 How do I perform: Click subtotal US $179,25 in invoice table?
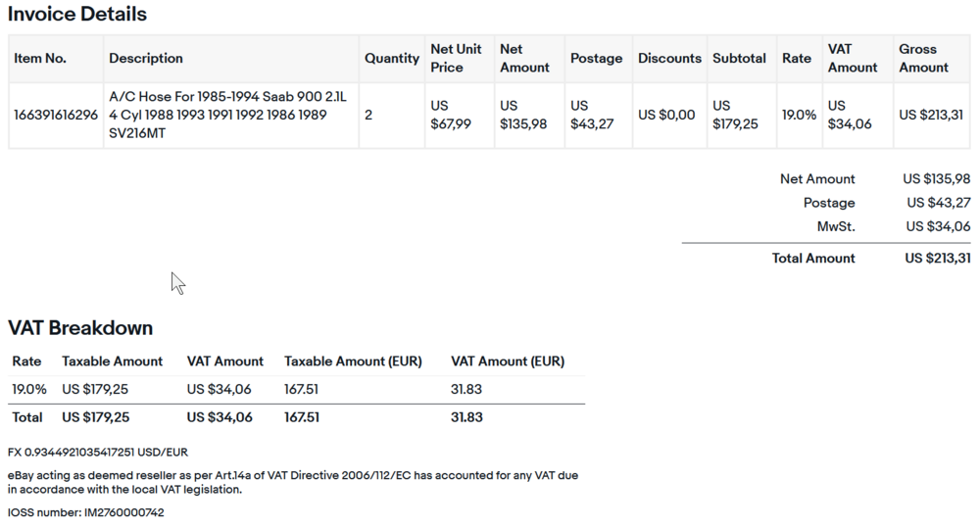(735, 115)
